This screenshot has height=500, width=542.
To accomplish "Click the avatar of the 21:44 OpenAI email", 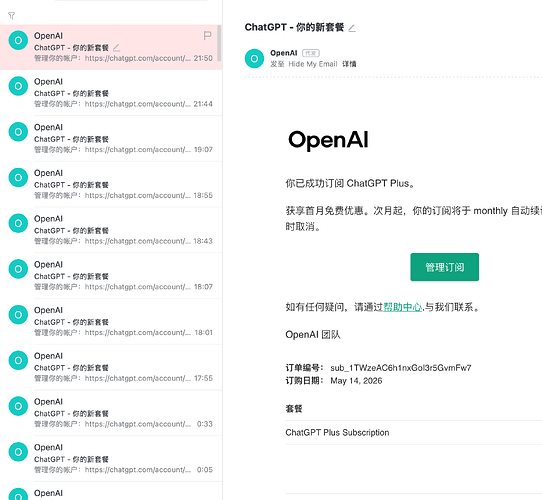I will tap(18, 86).
